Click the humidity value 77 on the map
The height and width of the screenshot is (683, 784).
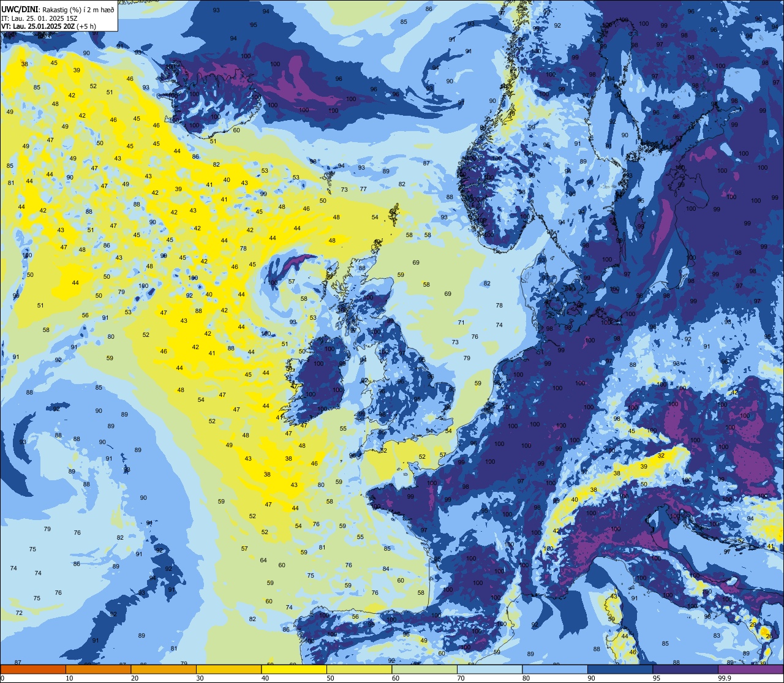363,189
